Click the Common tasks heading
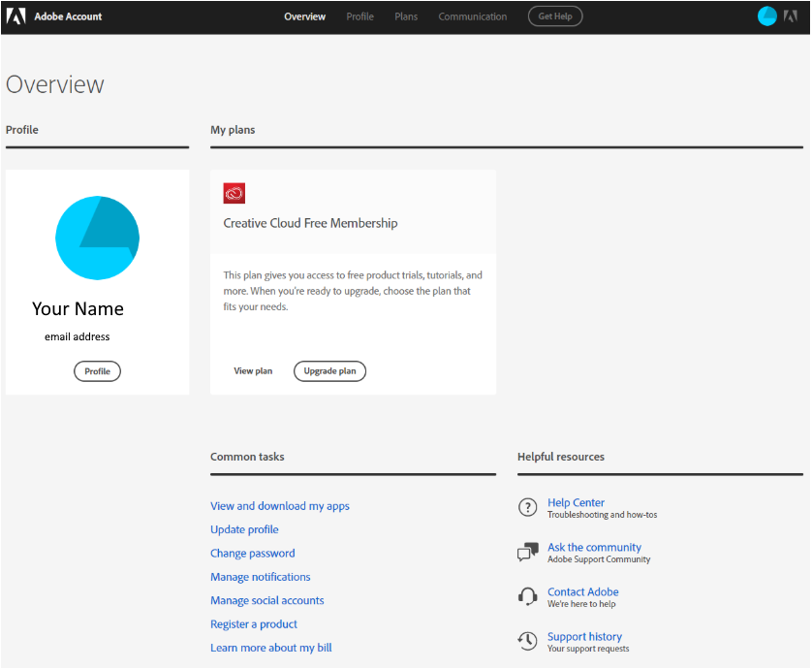 pyautogui.click(x=247, y=457)
